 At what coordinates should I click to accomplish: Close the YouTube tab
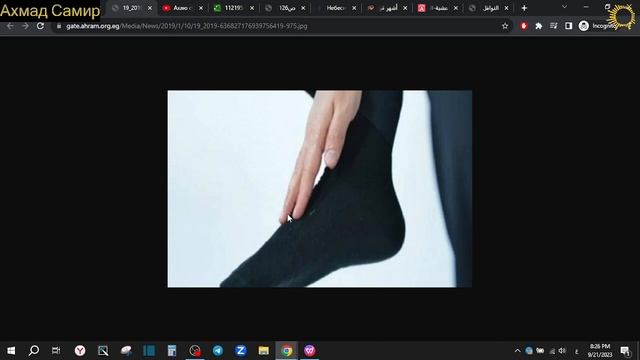201,8
